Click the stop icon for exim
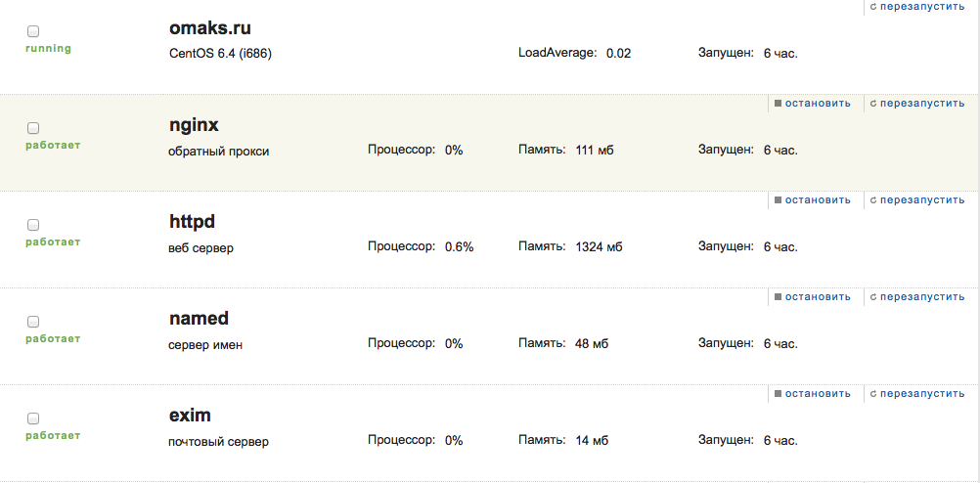Screen dimensions: 980x483 (x=779, y=394)
